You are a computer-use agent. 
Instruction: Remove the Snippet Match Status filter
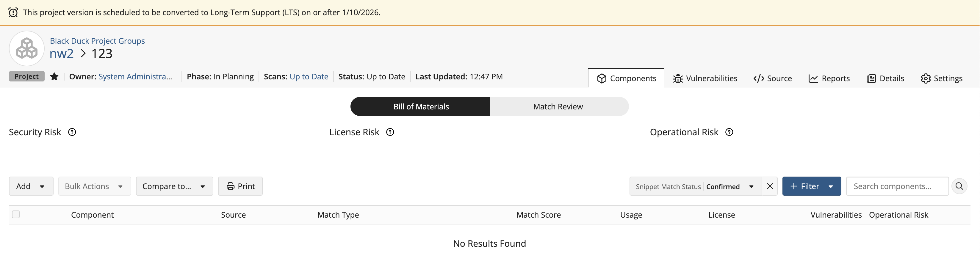tap(770, 186)
